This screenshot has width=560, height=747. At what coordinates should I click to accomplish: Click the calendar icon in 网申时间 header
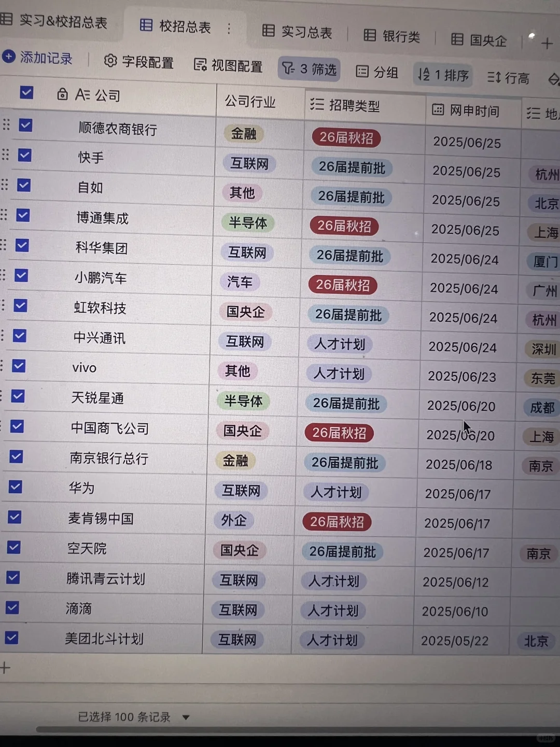pyautogui.click(x=438, y=109)
